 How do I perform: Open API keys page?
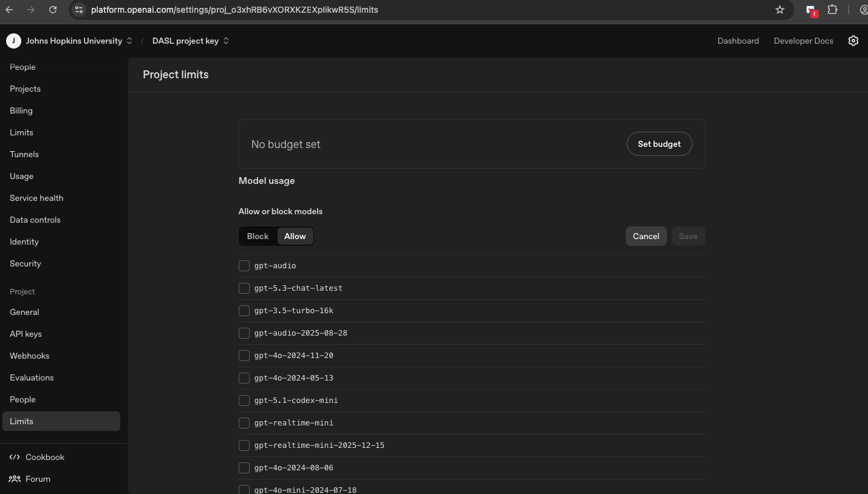[26, 334]
